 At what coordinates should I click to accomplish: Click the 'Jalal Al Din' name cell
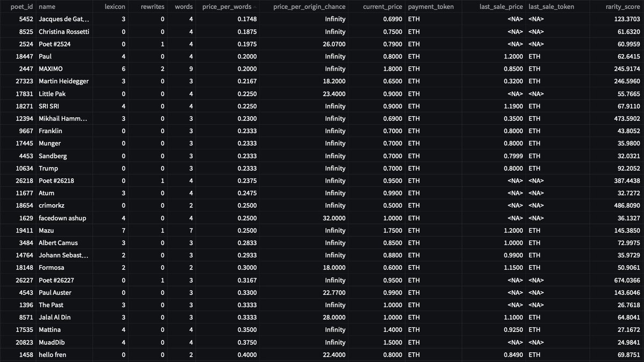click(64, 317)
